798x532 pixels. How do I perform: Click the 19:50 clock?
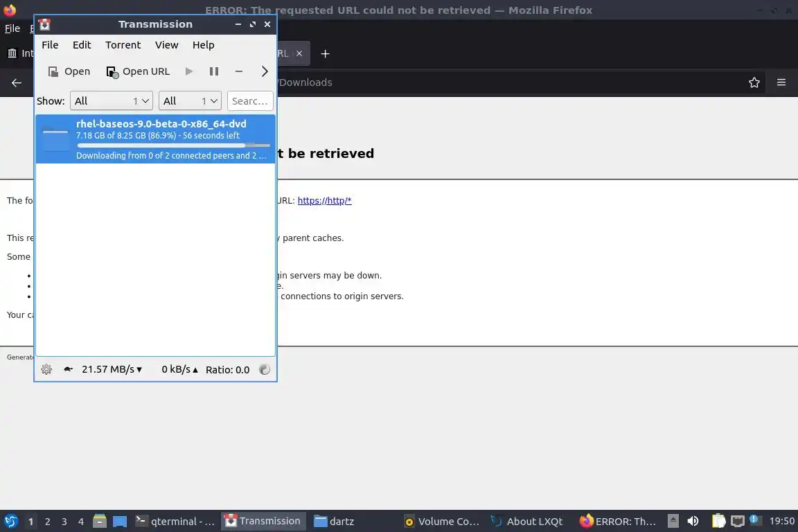click(781, 521)
